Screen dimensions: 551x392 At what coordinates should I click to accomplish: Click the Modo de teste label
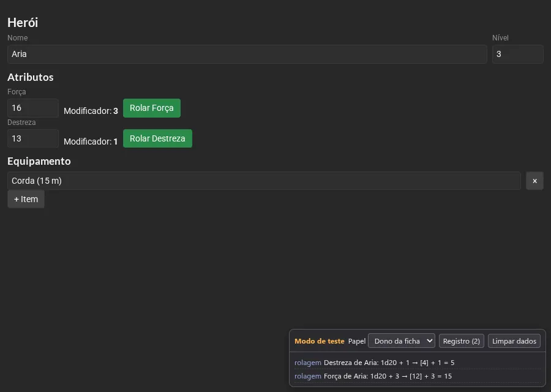[320, 341]
